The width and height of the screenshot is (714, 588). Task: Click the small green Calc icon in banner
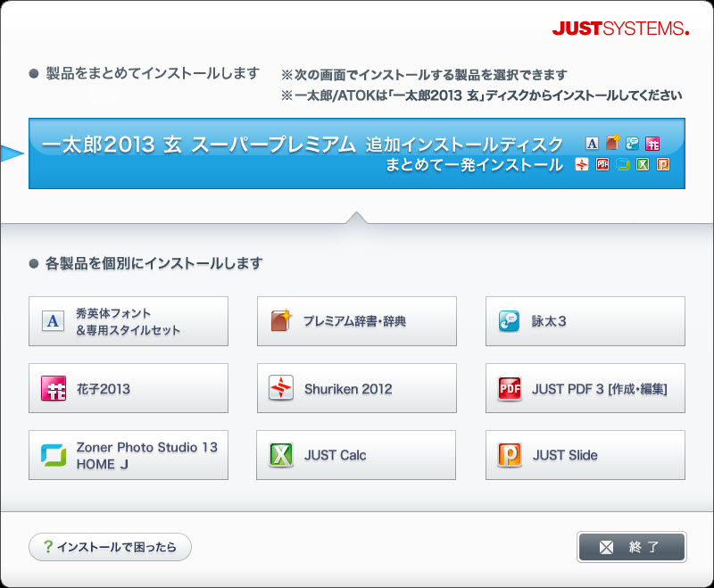643,164
